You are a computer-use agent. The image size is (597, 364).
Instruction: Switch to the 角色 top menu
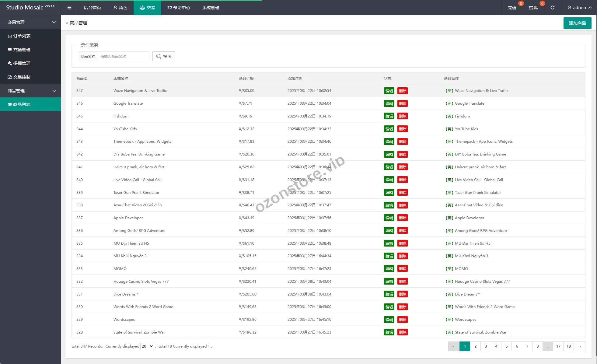pos(120,8)
